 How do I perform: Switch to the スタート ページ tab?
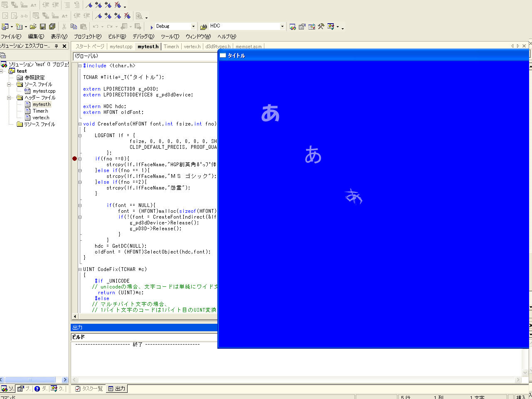(x=90, y=47)
